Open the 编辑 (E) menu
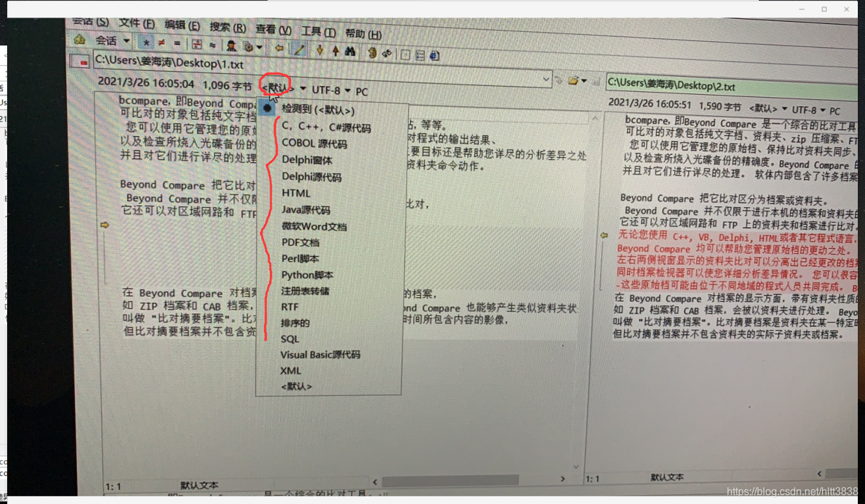This screenshot has height=504, width=865. tap(182, 25)
